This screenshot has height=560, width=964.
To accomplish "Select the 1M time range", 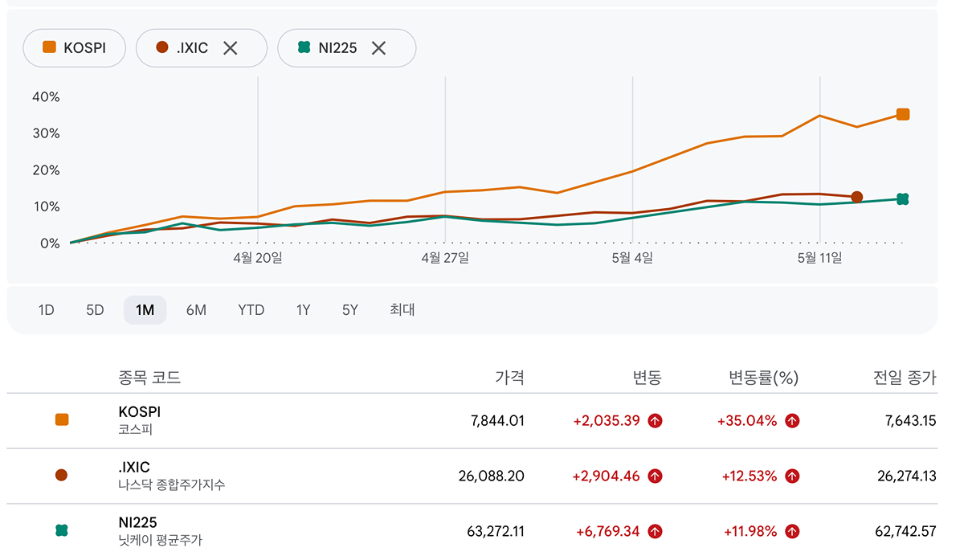I will coord(145,310).
